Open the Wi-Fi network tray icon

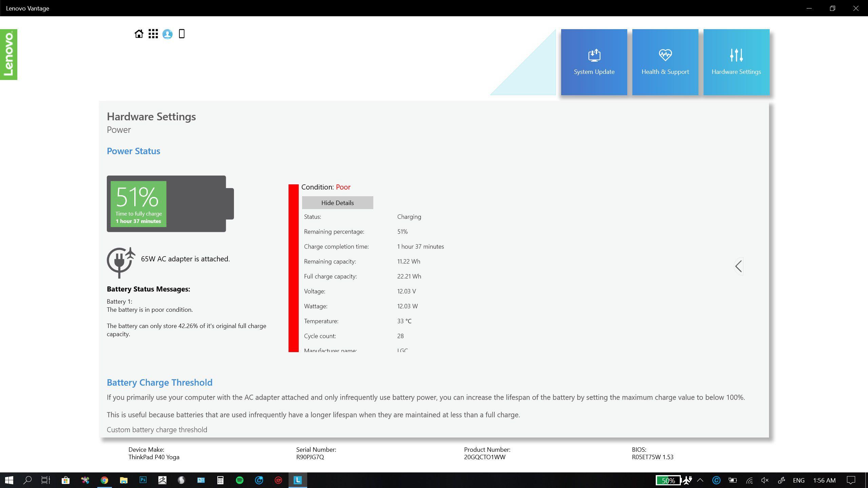(749, 480)
